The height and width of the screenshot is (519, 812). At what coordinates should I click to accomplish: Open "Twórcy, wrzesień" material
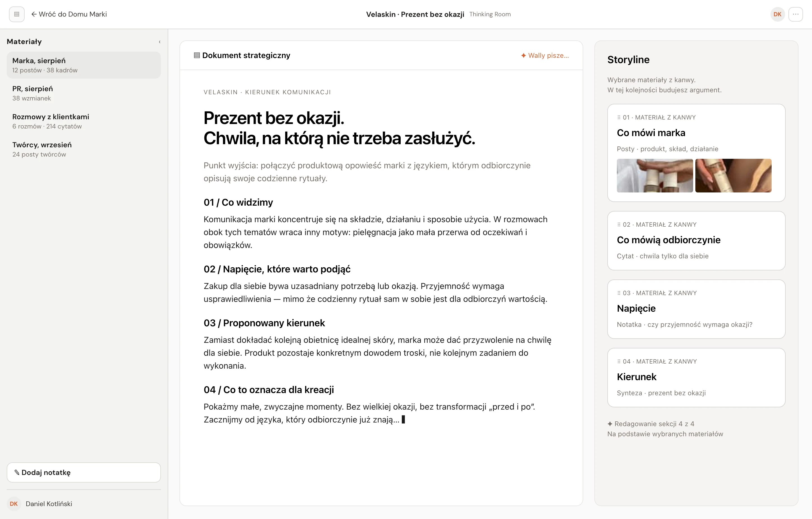pyautogui.click(x=84, y=149)
